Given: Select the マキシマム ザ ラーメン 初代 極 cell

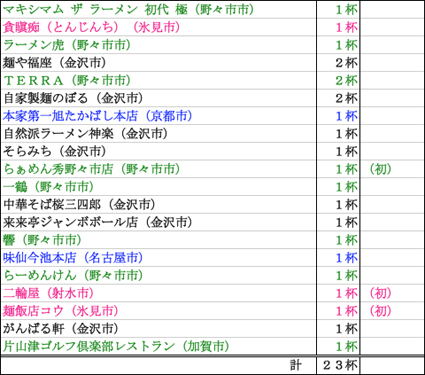Looking at the screenshot, I should (158, 9).
